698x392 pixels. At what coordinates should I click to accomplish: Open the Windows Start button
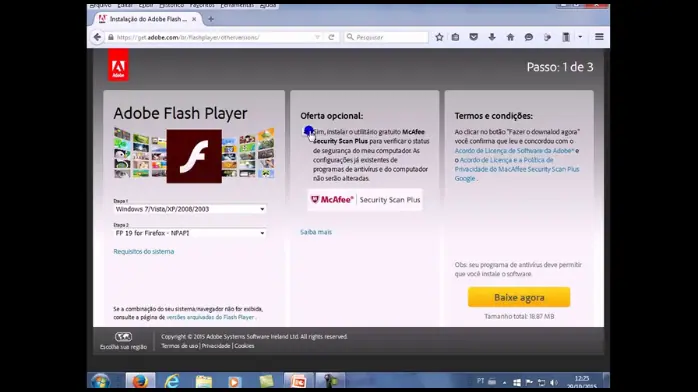101,381
